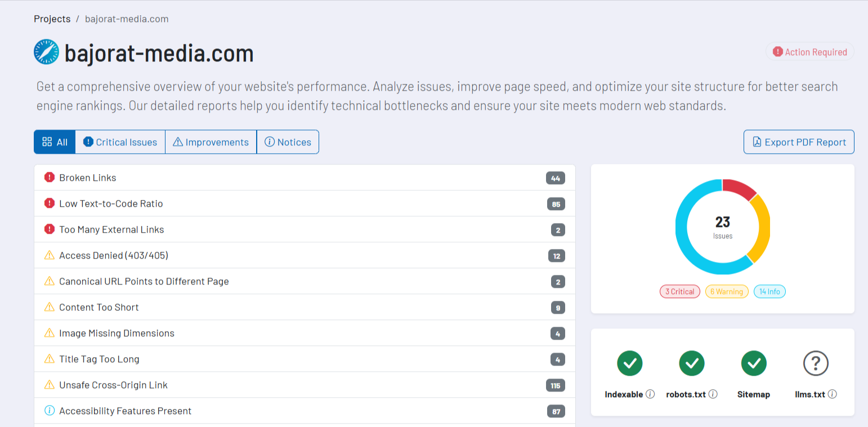Viewport: 868px width, 427px height.
Task: Click the green Indexable checkmark icon
Action: click(x=630, y=363)
